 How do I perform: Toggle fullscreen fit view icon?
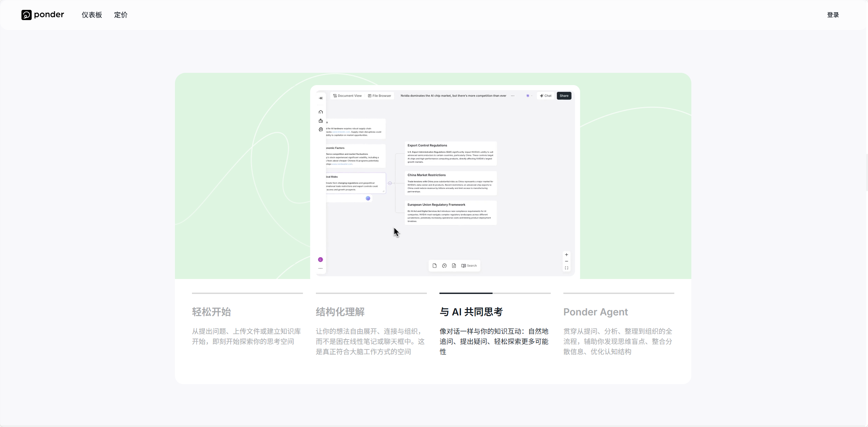[x=566, y=268]
